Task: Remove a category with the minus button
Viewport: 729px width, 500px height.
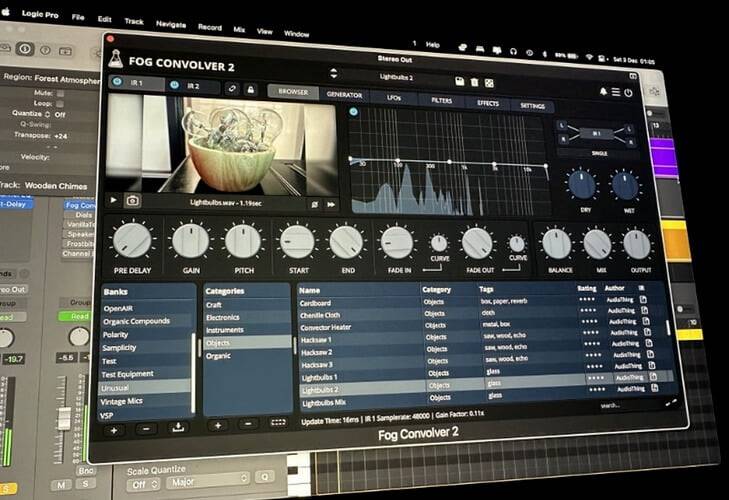Action: tap(248, 424)
